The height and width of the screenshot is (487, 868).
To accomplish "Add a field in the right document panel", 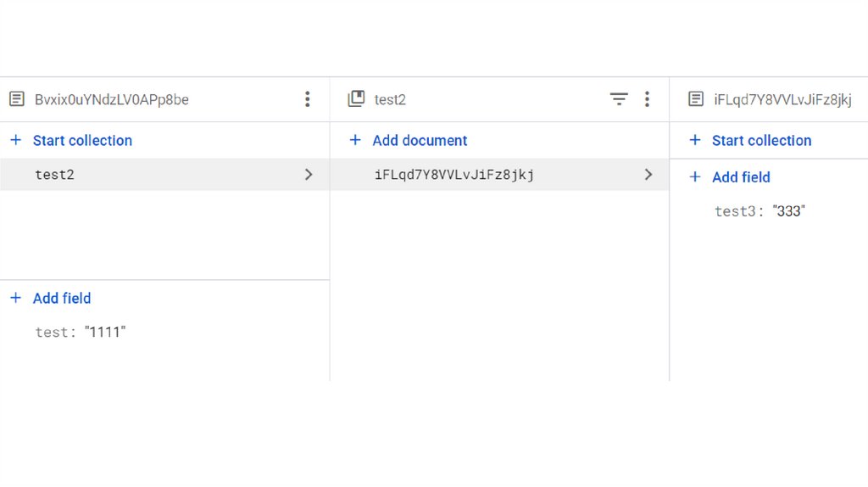I will [741, 176].
